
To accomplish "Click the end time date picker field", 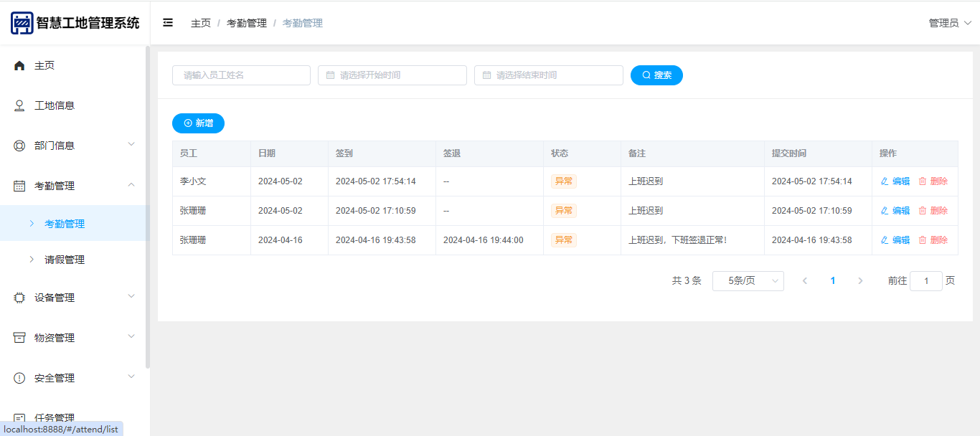I will (549, 75).
